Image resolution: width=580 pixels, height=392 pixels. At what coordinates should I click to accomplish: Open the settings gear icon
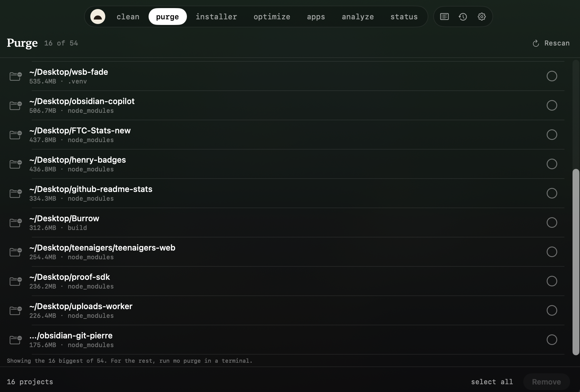click(x=482, y=17)
